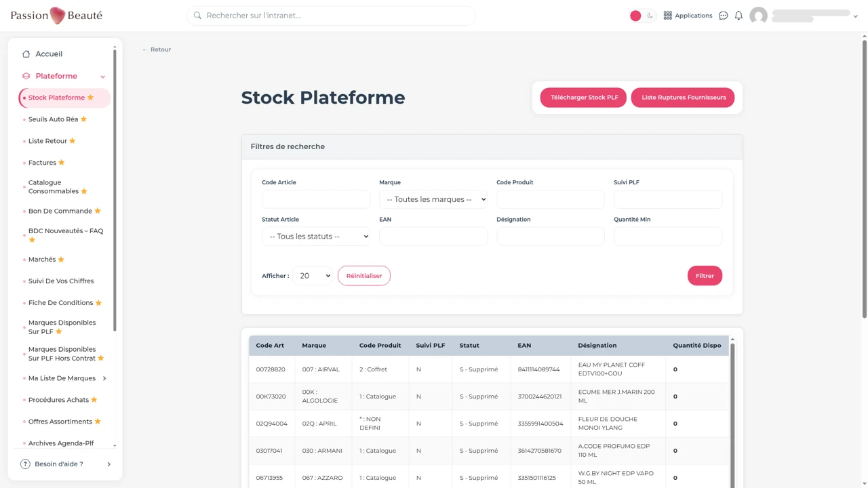Click the Réinitialiser button
Screen dimensions: 868x488
pos(364,276)
